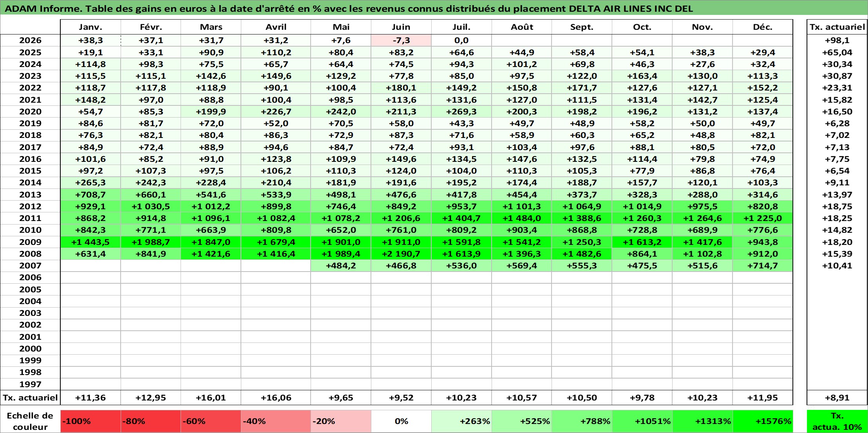Screen dimensions: 868x433
Task: Click the 2020 year row label
Action: pos(30,112)
